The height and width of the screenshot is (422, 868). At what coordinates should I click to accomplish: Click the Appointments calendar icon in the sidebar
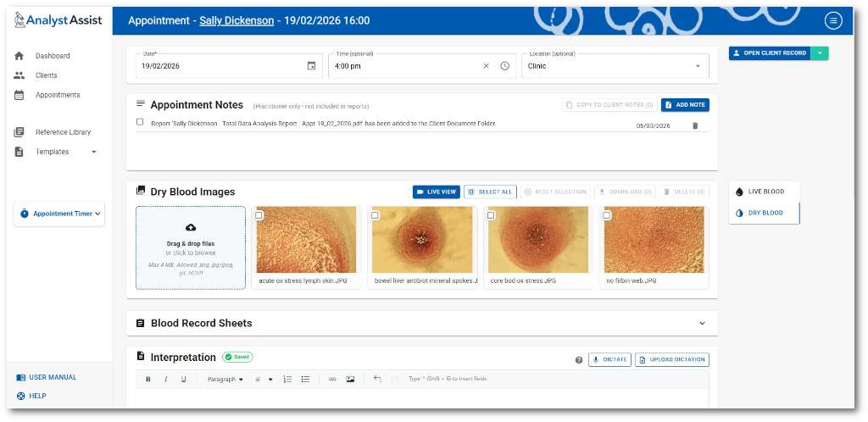click(19, 95)
